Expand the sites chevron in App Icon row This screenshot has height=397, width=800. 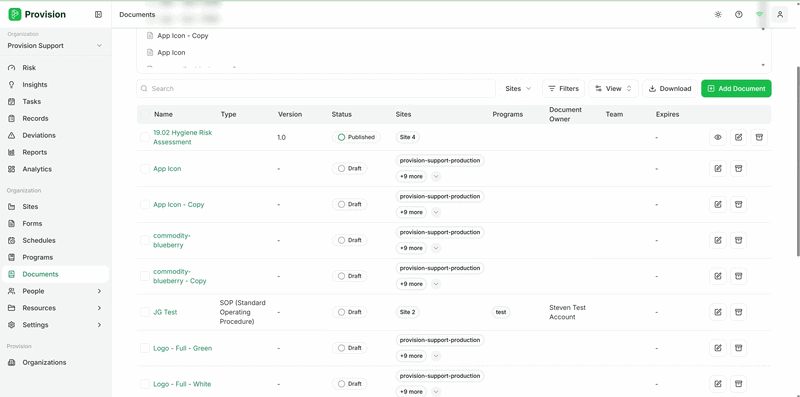(436, 177)
